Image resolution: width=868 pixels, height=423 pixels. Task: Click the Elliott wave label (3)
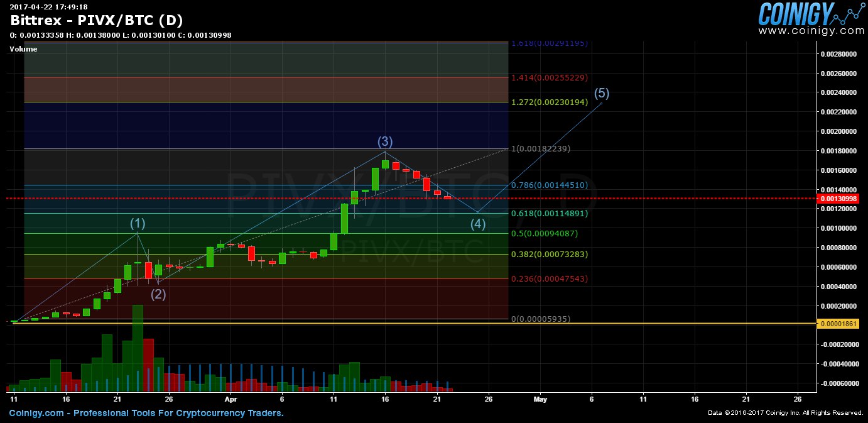click(385, 141)
